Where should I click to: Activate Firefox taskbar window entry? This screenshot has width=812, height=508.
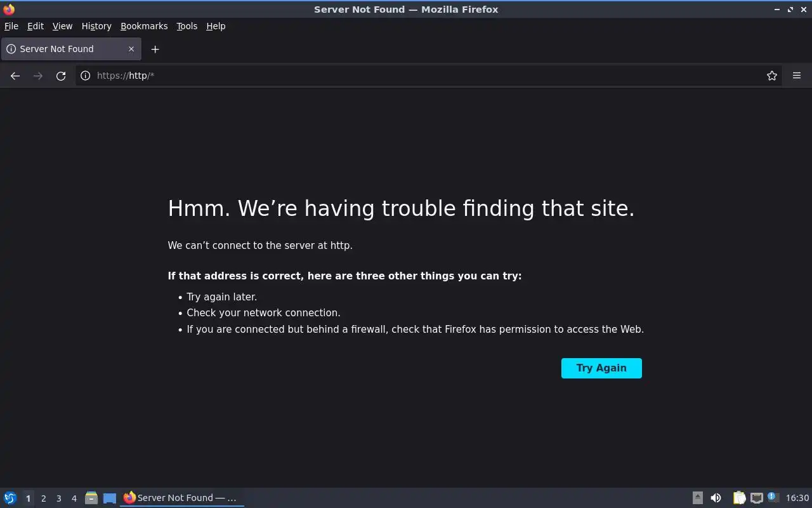[182, 498]
